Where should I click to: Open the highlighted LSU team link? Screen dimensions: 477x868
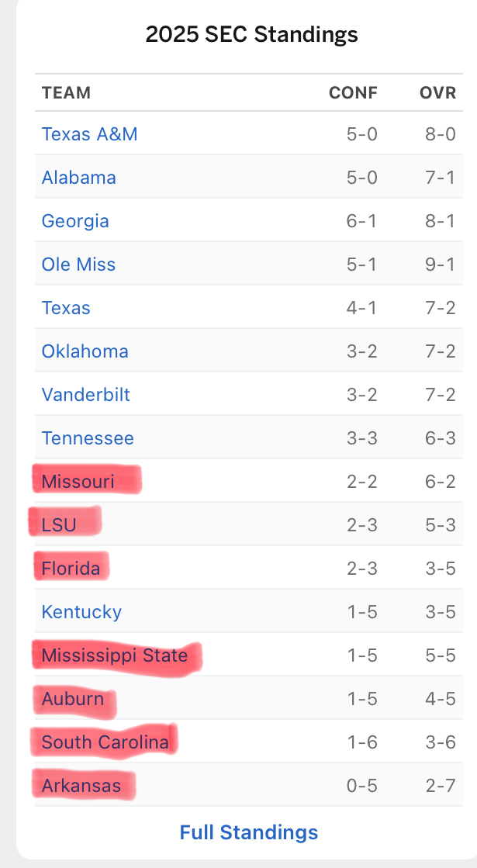(x=59, y=525)
